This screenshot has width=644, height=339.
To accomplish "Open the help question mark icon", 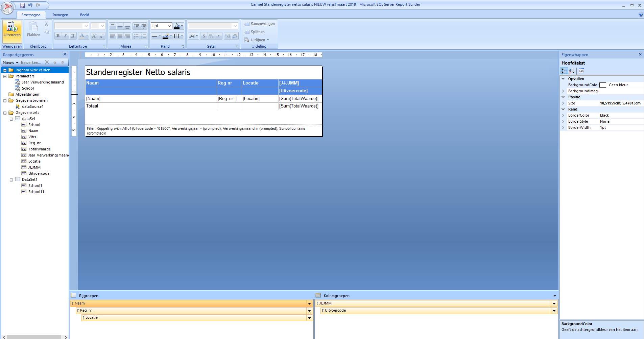I will [x=641, y=15].
